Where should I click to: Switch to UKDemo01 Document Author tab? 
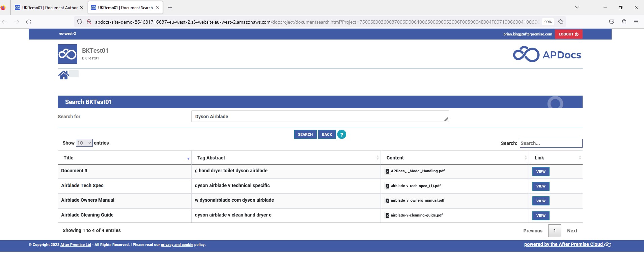coord(49,7)
